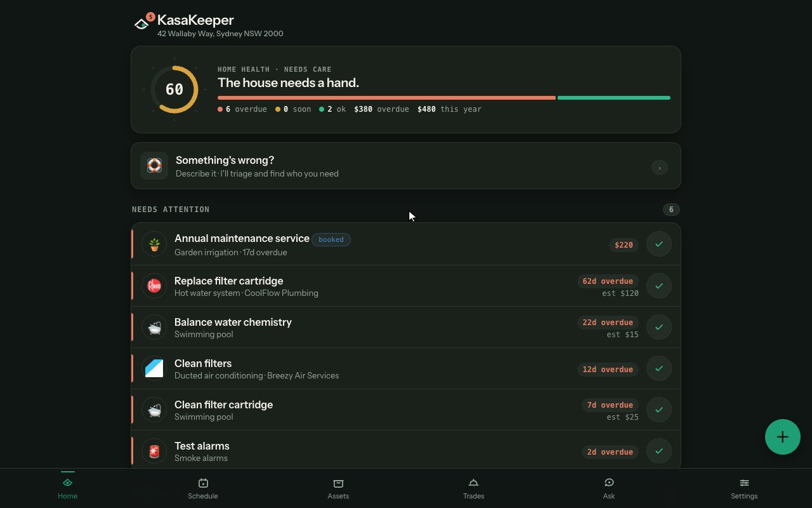Click the Needs Attention count badge 6
Screen dimensions: 812x508
pyautogui.click(x=671, y=210)
